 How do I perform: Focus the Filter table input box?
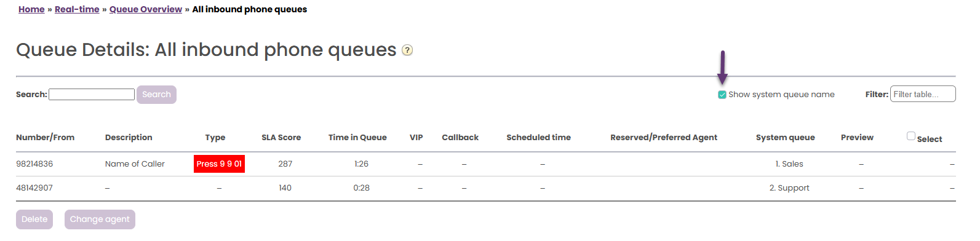pyautogui.click(x=923, y=94)
